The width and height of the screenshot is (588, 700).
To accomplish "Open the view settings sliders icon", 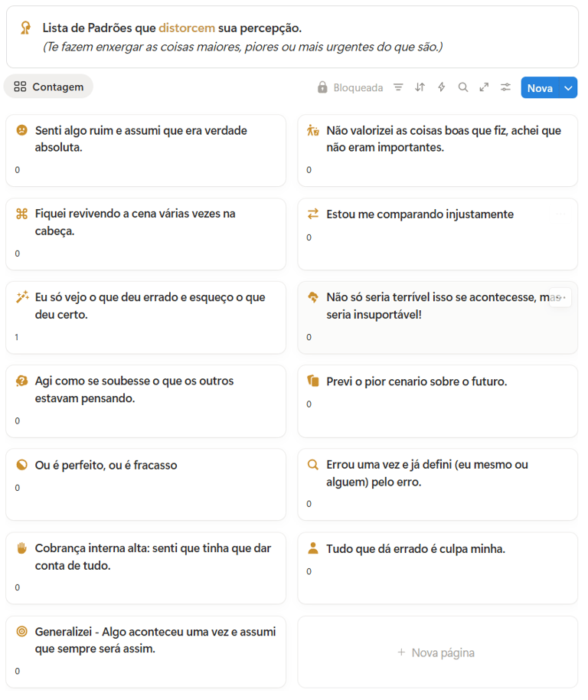I will (x=505, y=87).
